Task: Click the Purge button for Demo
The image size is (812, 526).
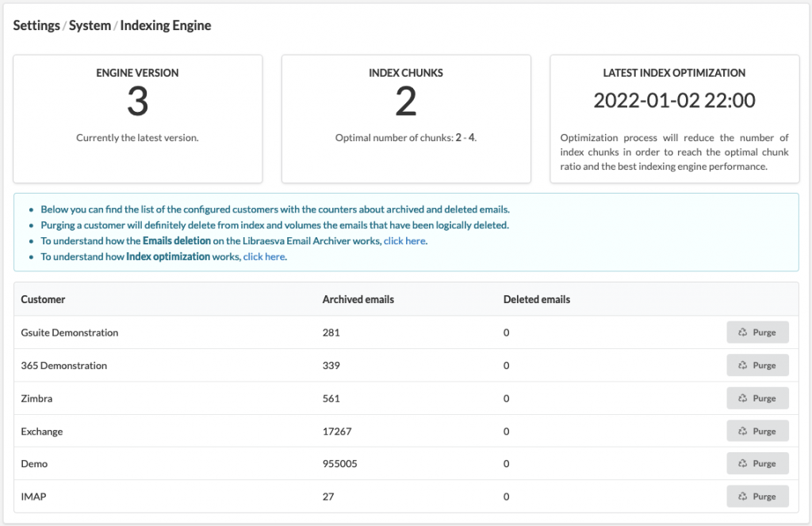Action: pos(757,463)
